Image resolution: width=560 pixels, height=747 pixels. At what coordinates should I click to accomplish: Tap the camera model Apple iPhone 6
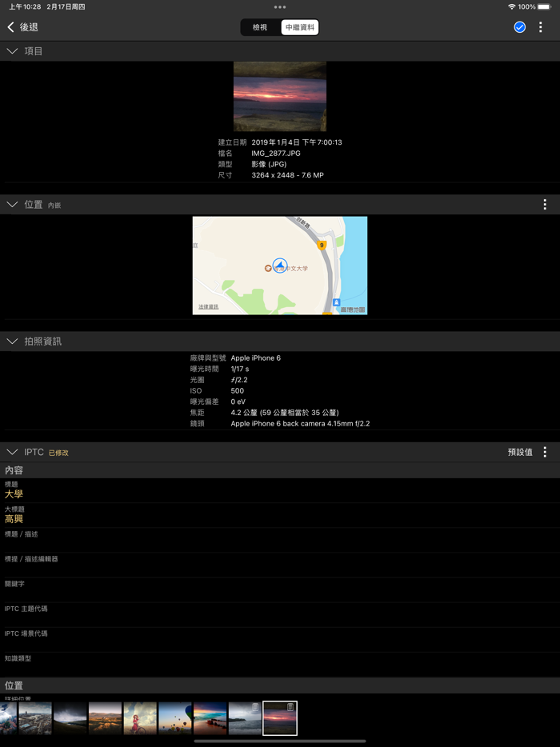click(x=256, y=358)
